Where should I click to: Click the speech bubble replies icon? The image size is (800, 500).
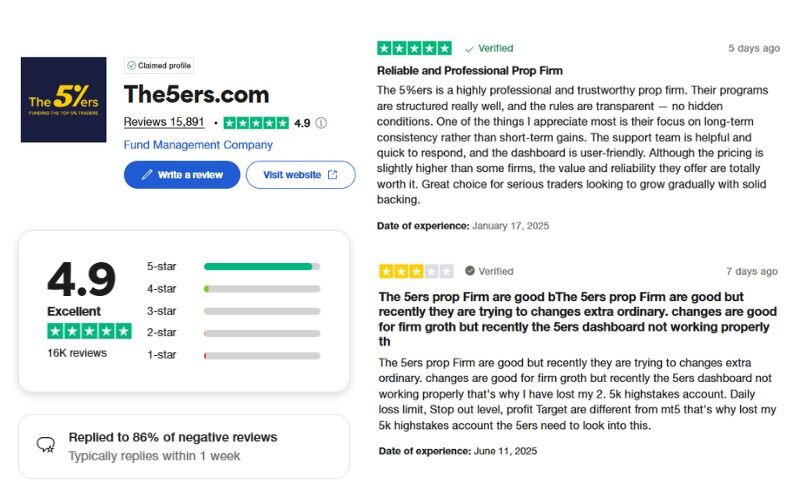coord(45,445)
